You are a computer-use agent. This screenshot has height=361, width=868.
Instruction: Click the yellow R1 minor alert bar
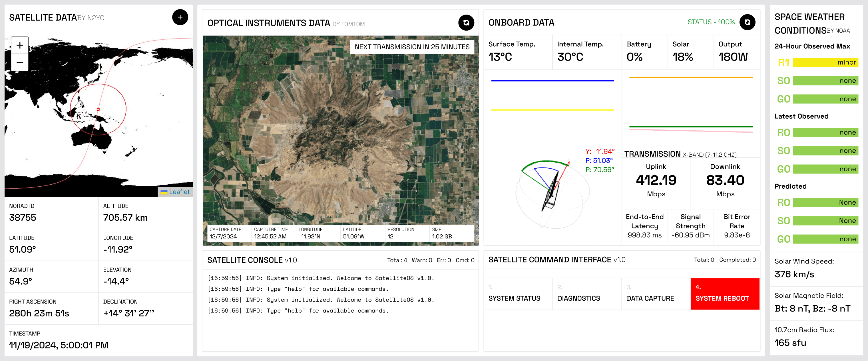[x=825, y=62]
